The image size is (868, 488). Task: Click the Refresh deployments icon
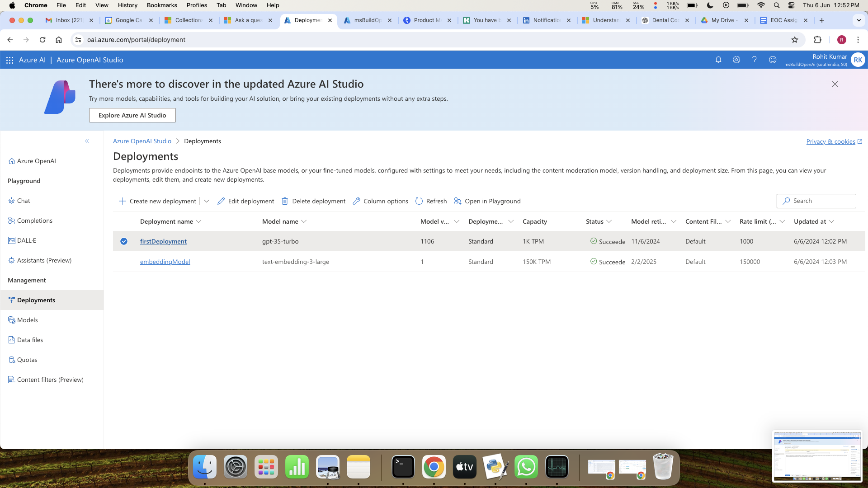[419, 201]
